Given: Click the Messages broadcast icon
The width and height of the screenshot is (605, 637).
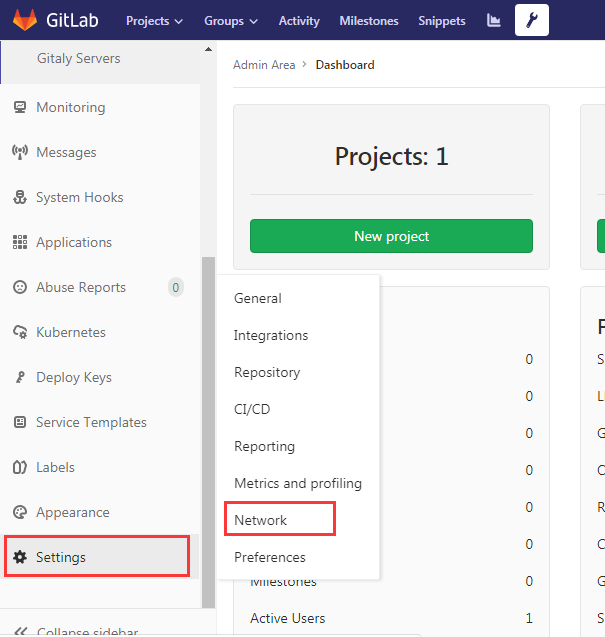Looking at the screenshot, I should [x=20, y=152].
